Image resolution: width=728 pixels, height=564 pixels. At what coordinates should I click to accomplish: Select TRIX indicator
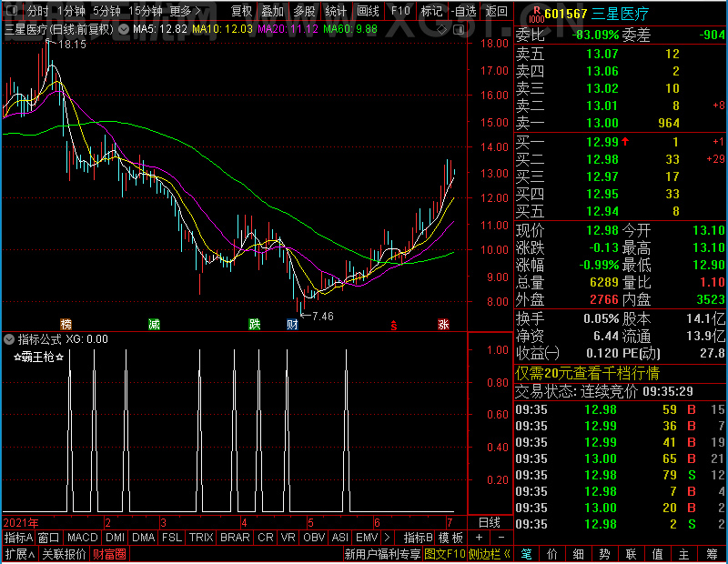coord(201,538)
